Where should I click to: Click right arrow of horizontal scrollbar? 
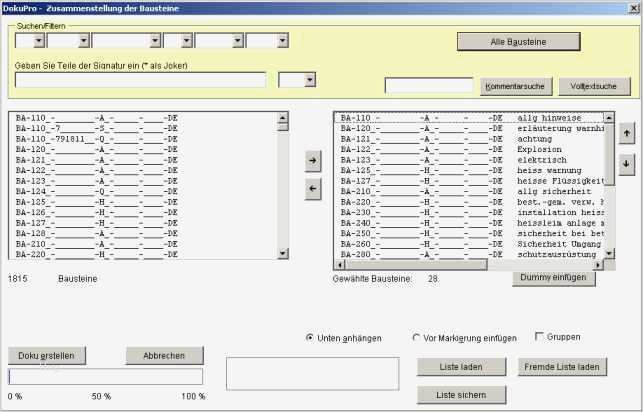tap(599, 265)
